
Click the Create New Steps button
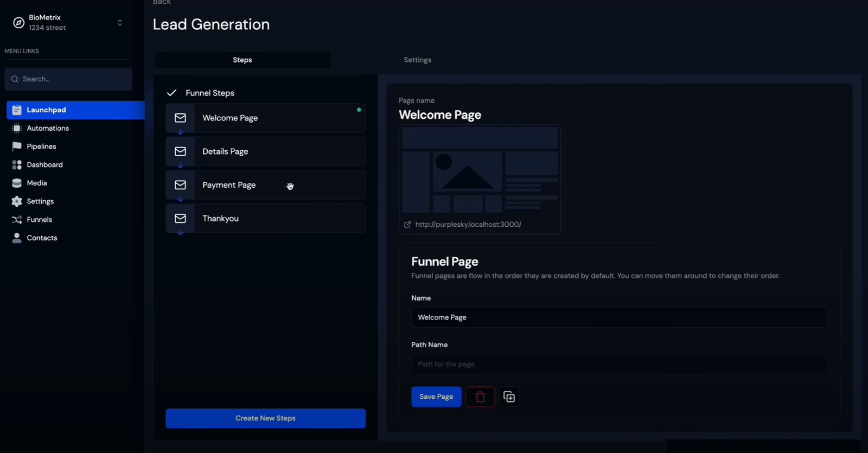[x=265, y=418]
